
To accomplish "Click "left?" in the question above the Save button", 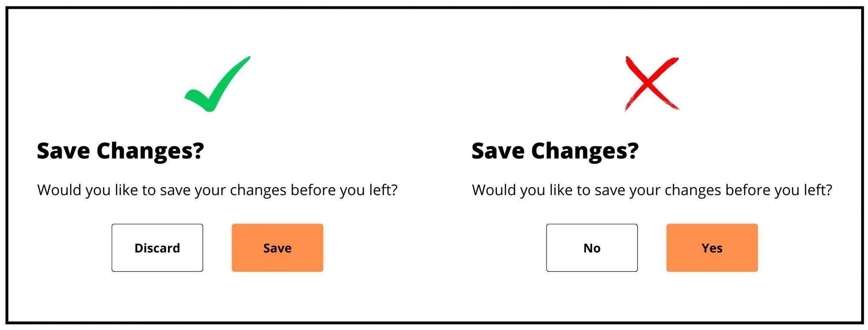I will click(x=383, y=190).
